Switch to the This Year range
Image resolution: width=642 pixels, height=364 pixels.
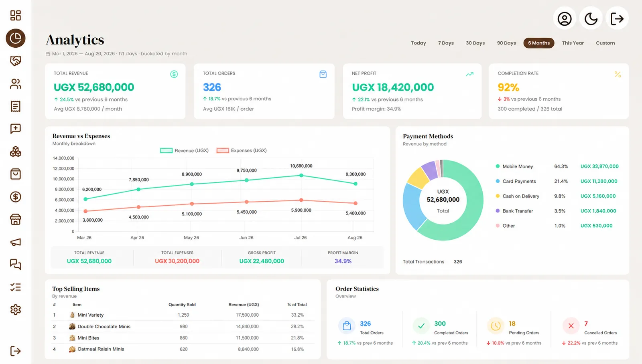point(573,43)
